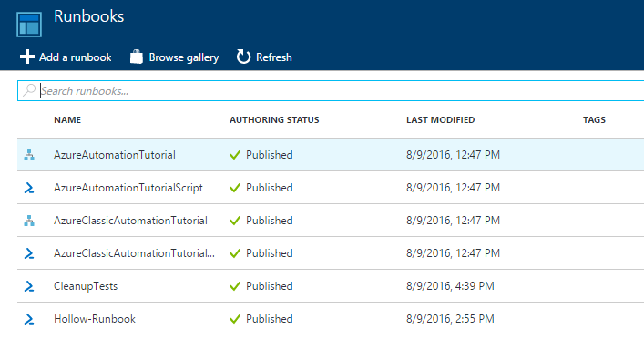This screenshot has height=340, width=644.
Task: Click the magnifier icon in search box
Action: (29, 90)
